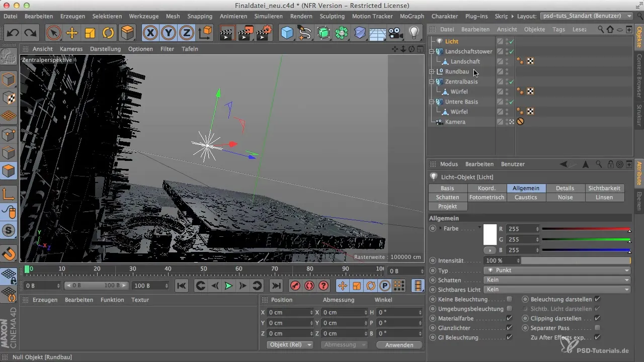Click the Undo arrow icon
Image resolution: width=644 pixels, height=362 pixels.
pos(13,33)
